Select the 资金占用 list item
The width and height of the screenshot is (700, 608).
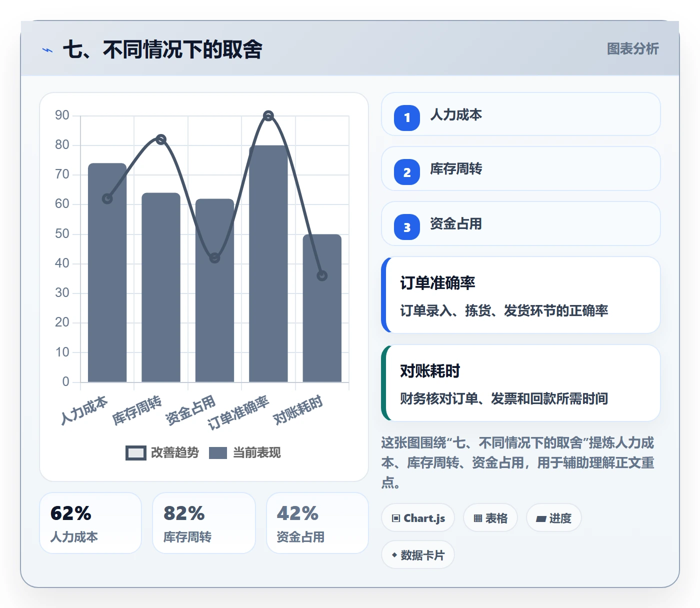520,223
